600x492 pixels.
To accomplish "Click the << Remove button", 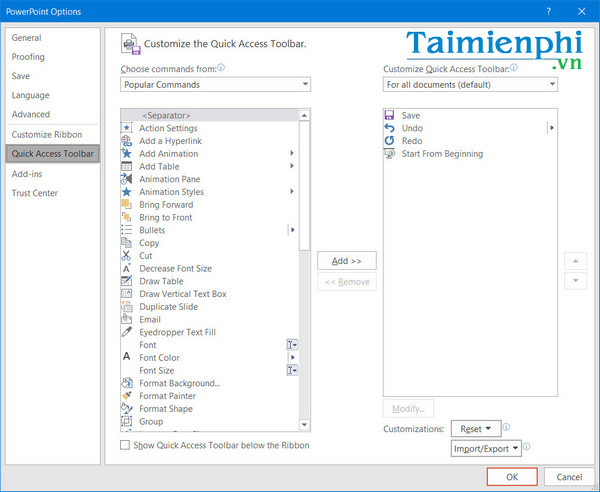I will tap(347, 282).
